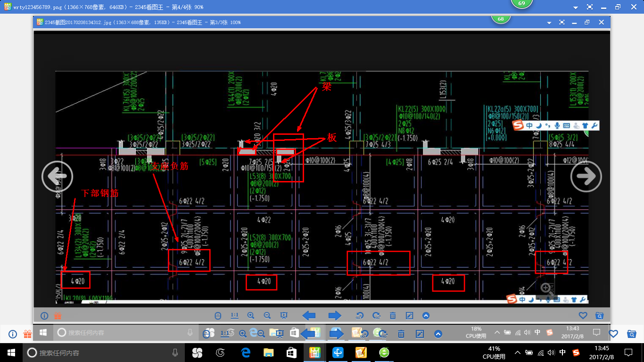Click the KL22(5) 300X1000 beam label in drawing

click(421, 109)
